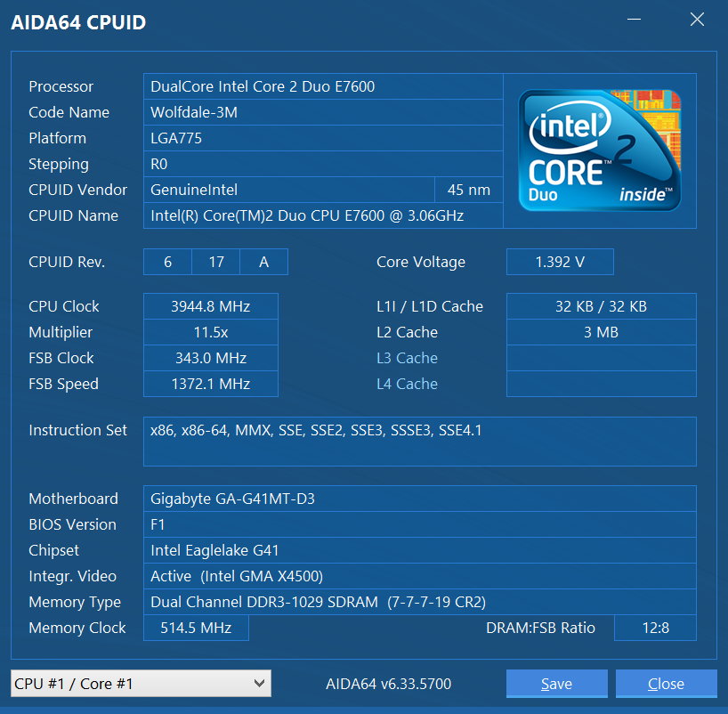Viewport: 728px width, 714px height.
Task: Click the L3 Cache label
Action: coord(408,358)
